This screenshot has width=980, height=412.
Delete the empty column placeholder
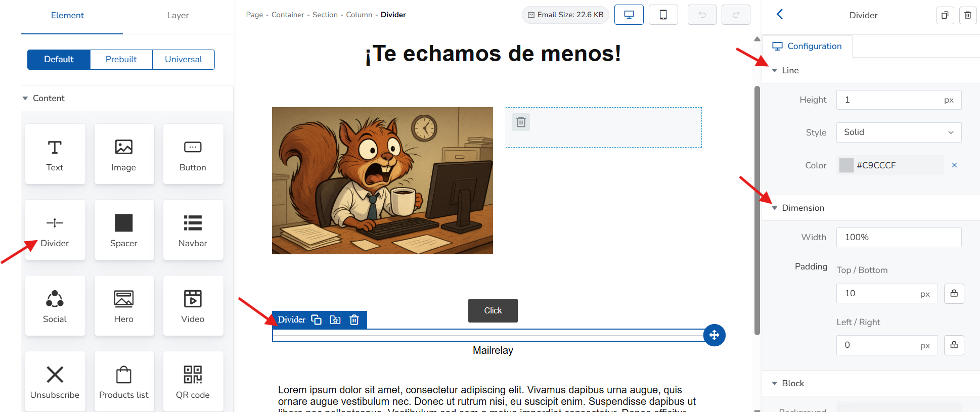click(x=521, y=122)
